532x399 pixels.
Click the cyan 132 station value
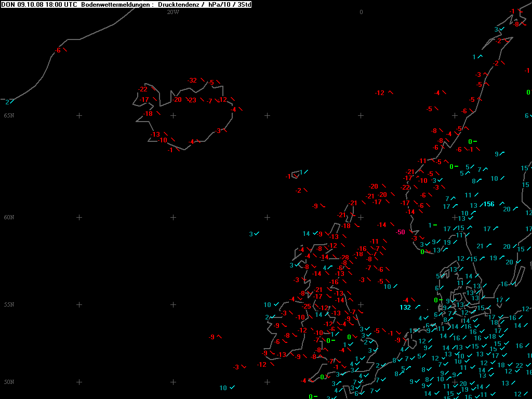click(405, 308)
